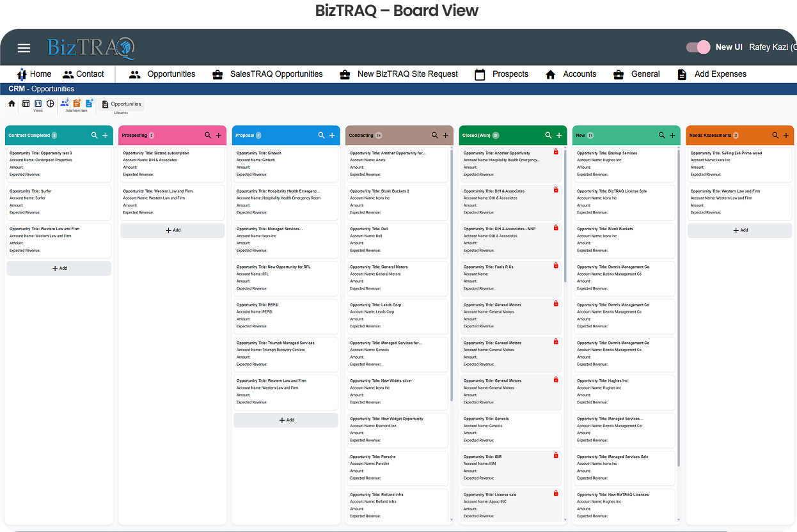Viewport: 797px width, 532px height.
Task: Open the Opportunity test 3 card
Action: (59, 164)
